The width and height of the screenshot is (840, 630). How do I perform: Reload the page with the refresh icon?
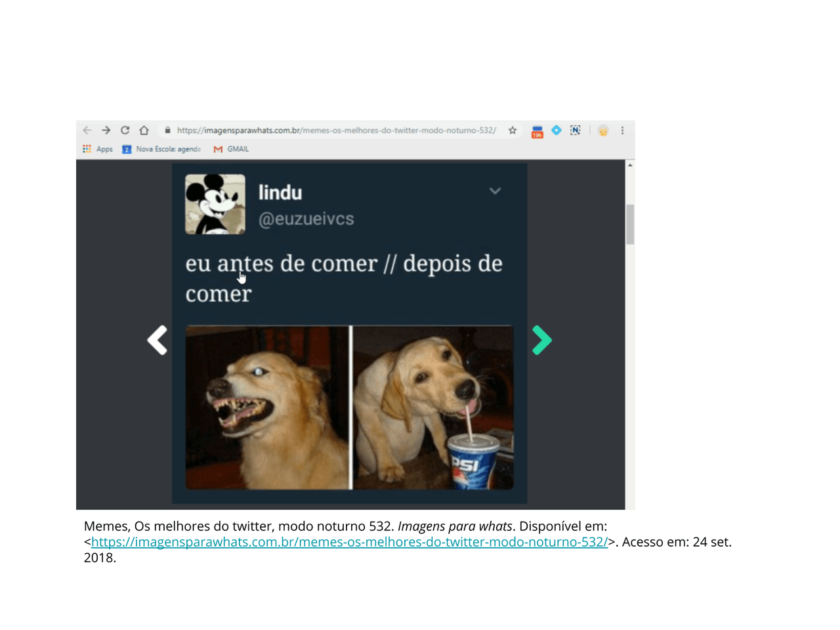(x=125, y=131)
